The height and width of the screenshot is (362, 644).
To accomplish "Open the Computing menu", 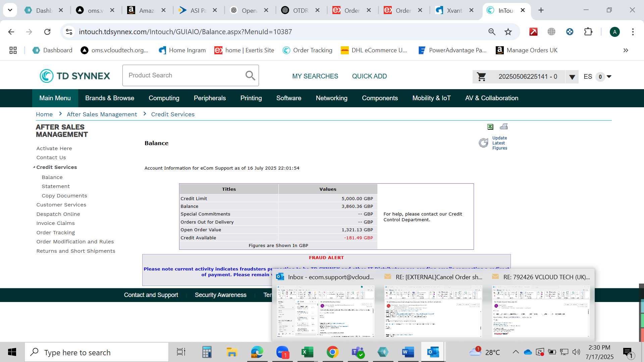I will coord(164,98).
